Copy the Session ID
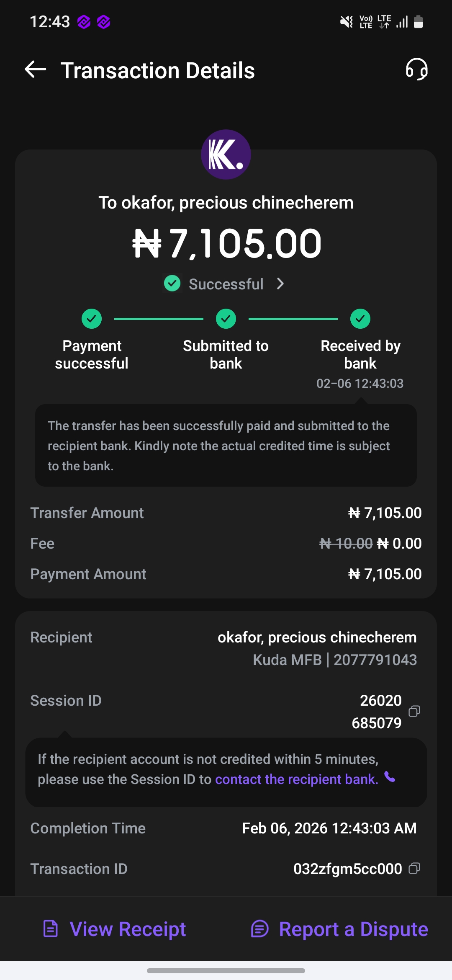This screenshot has width=452, height=980. click(414, 711)
